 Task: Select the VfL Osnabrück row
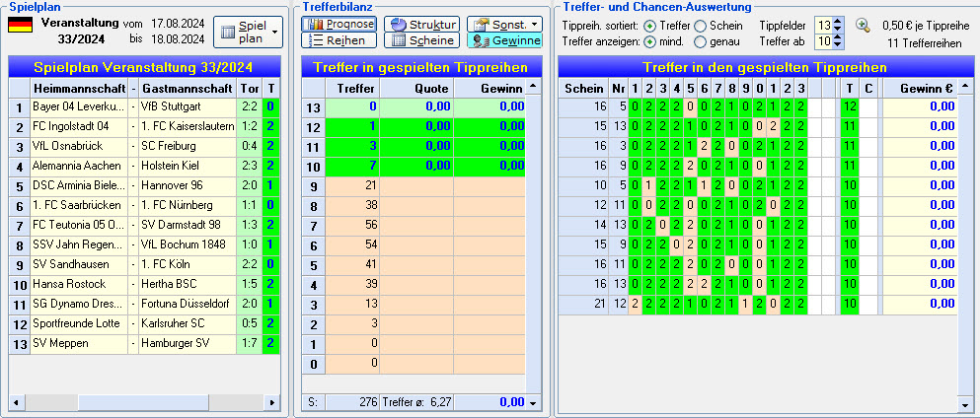pyautogui.click(x=144, y=146)
